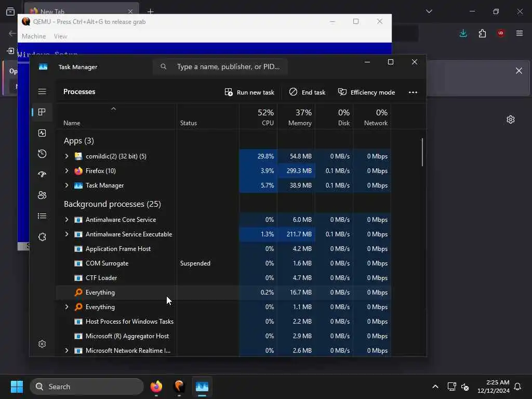
Task: Open the more options ellipsis menu
Action: (413, 92)
